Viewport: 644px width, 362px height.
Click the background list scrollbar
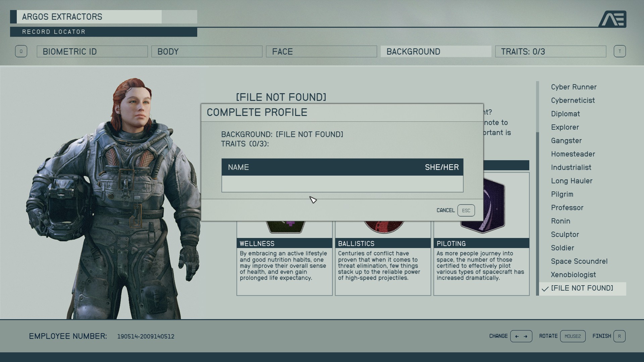[x=537, y=188]
